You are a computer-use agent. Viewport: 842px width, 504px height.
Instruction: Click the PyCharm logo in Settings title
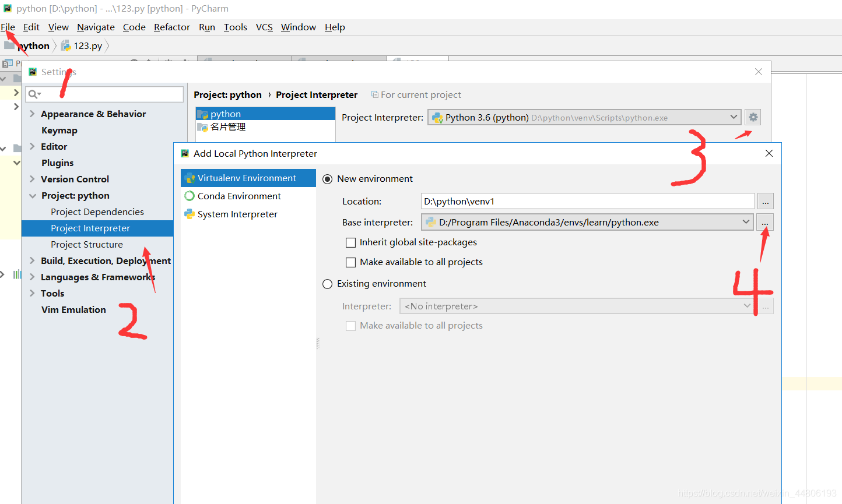coord(33,72)
